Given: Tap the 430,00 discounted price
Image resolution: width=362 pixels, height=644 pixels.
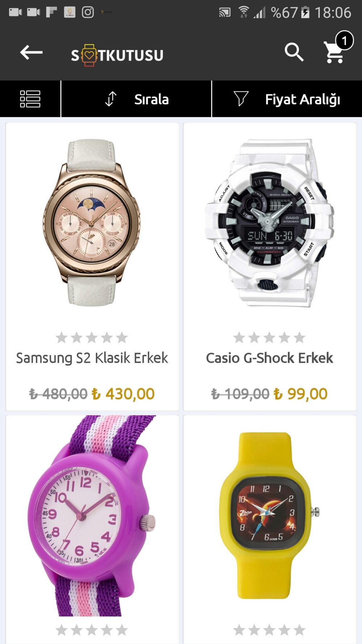Looking at the screenshot, I should coord(123,394).
